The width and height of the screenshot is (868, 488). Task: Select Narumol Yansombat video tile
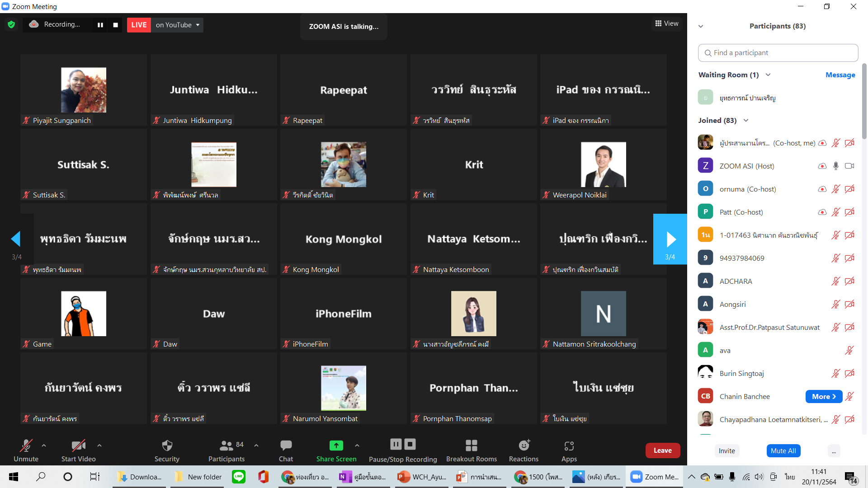pyautogui.click(x=344, y=388)
